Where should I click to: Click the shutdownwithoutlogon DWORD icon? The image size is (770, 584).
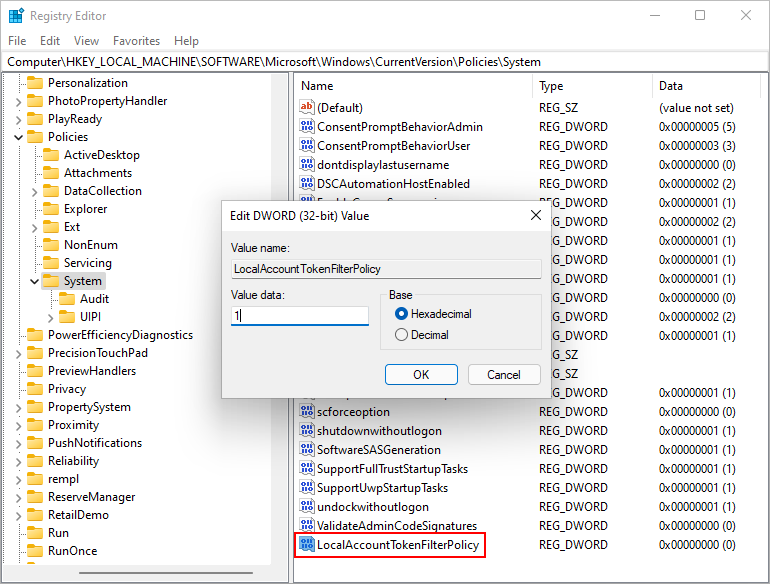306,430
